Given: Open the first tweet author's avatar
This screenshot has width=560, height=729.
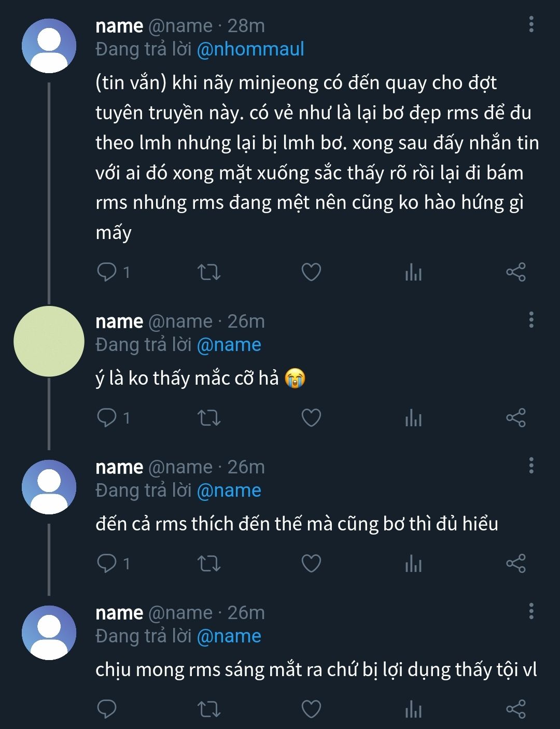Looking at the screenshot, I should 49,46.
